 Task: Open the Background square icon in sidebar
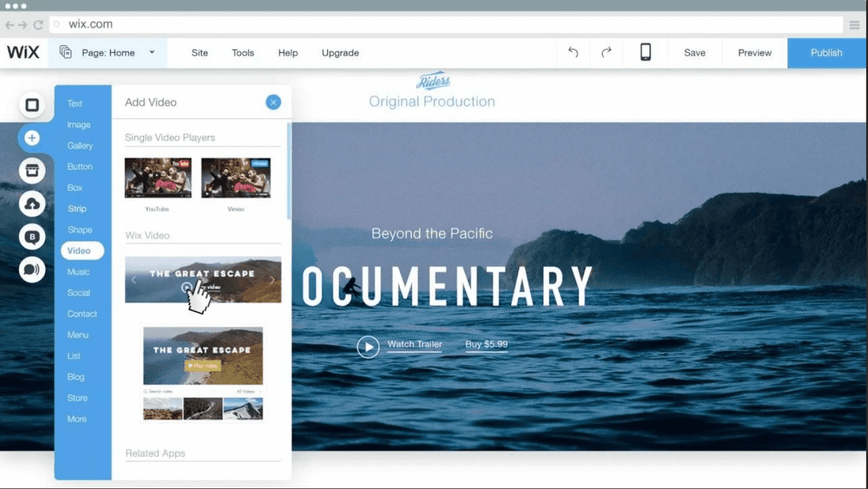[32, 106]
